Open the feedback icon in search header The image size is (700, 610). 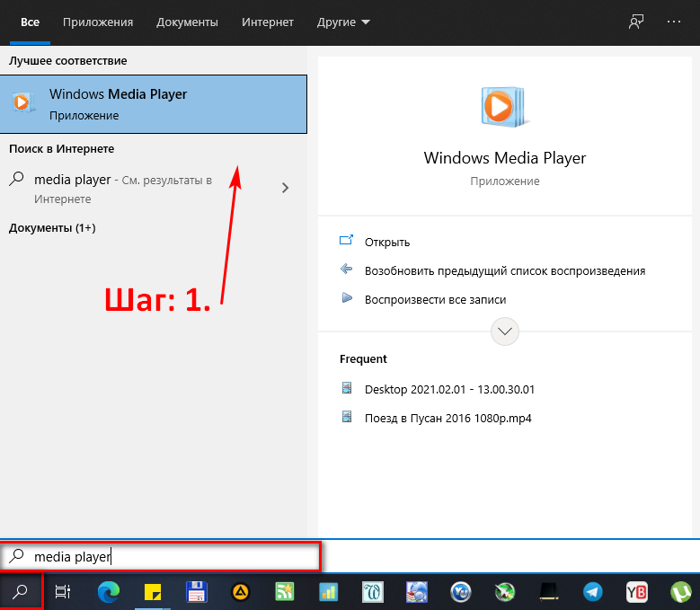click(635, 22)
